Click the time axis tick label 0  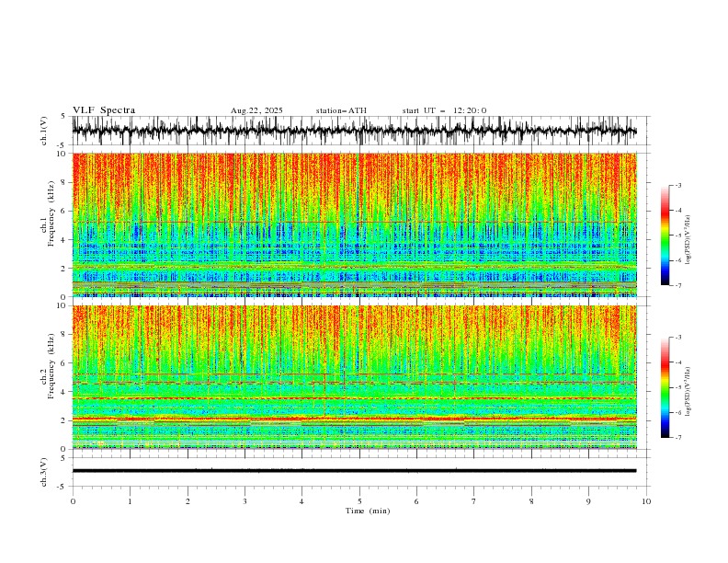pyautogui.click(x=73, y=501)
